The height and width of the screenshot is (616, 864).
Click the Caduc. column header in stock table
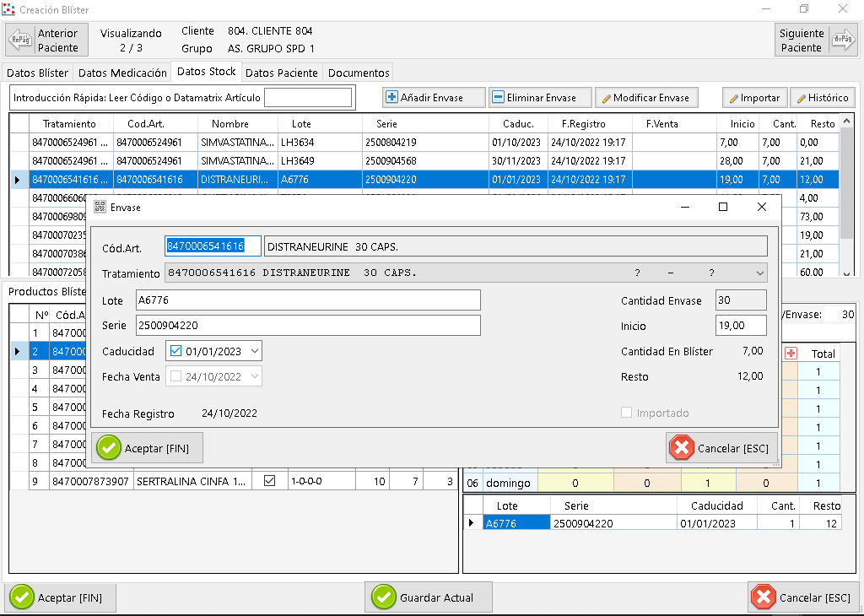pos(519,124)
